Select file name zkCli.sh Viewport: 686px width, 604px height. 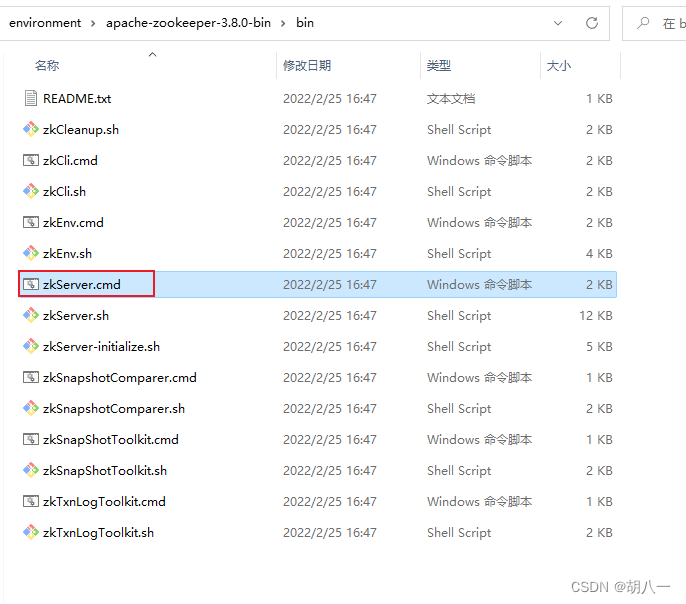pyautogui.click(x=64, y=192)
